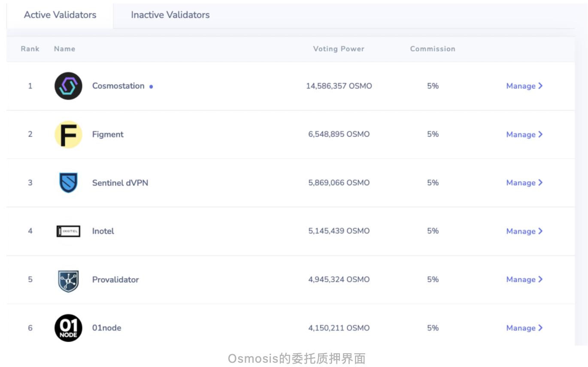Click the Inotel validator logo
Viewport: 588px width, 367px height.
[68, 231]
